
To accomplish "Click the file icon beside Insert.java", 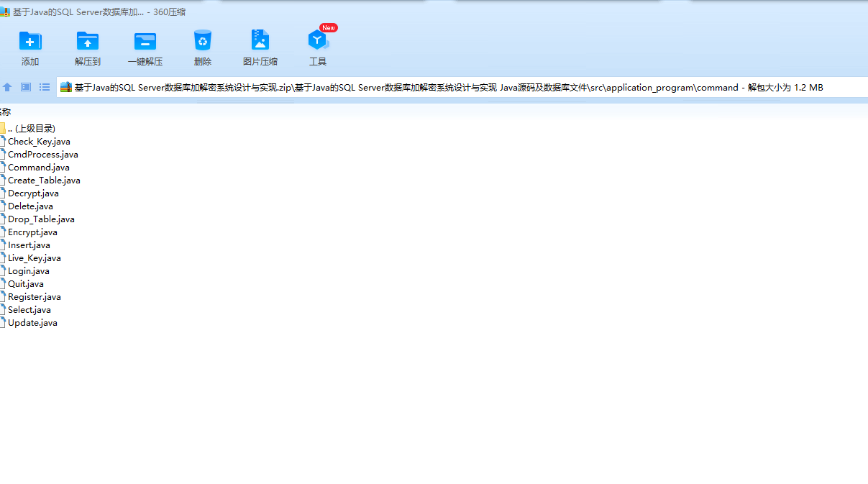I will point(2,245).
